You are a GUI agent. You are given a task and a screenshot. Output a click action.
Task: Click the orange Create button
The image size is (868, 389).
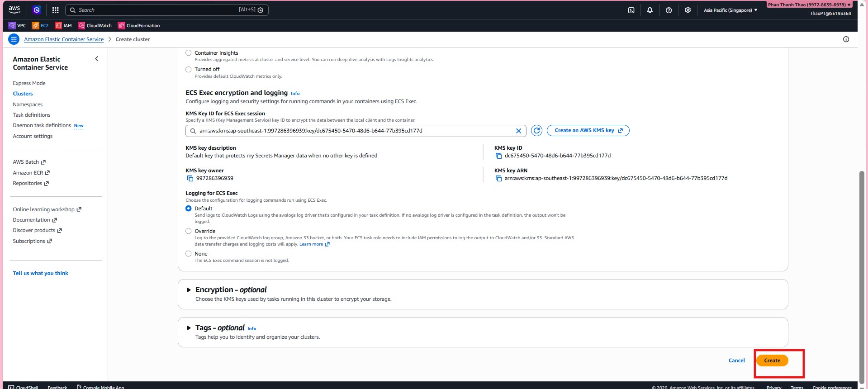(x=772, y=361)
